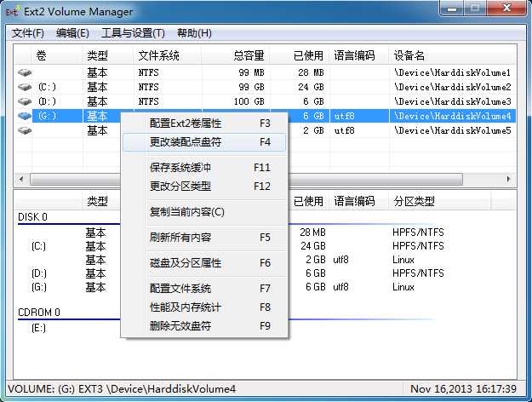Sort by the 卷 column header
The image size is (532, 402).
(x=57, y=55)
